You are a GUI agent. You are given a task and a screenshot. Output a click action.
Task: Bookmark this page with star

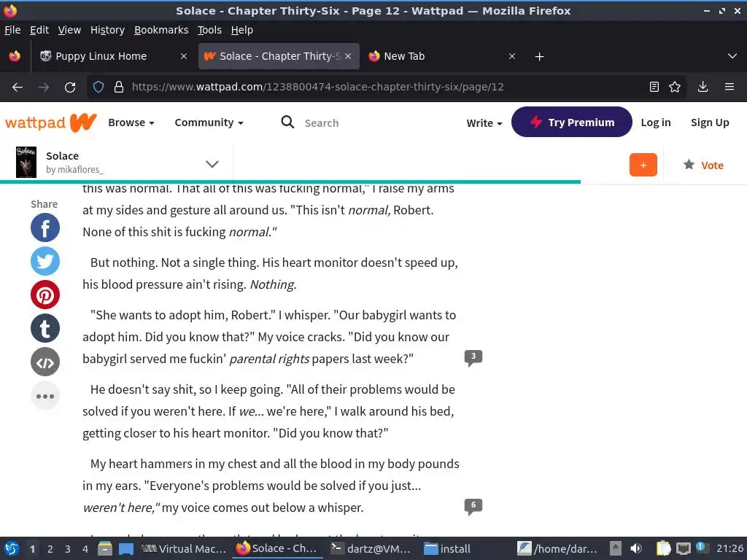pyautogui.click(x=675, y=87)
